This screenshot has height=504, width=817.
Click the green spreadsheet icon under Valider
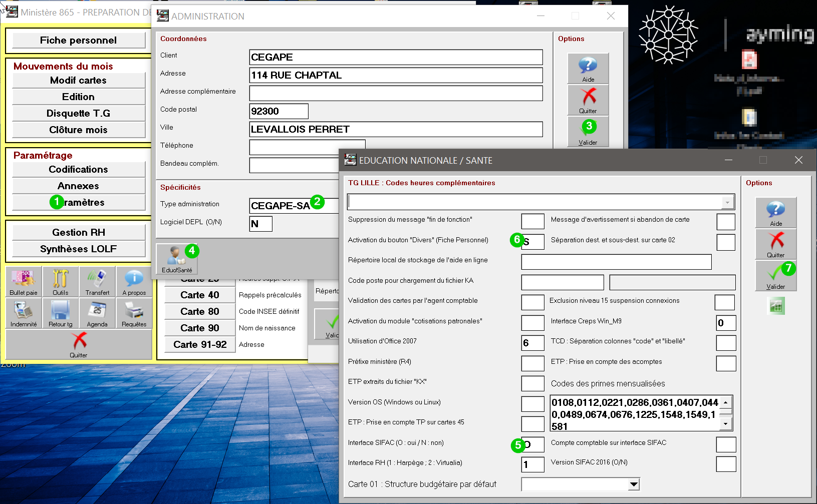pos(776,306)
